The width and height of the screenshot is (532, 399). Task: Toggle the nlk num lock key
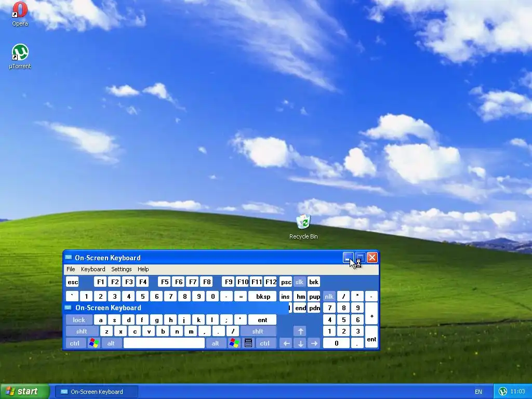(329, 297)
